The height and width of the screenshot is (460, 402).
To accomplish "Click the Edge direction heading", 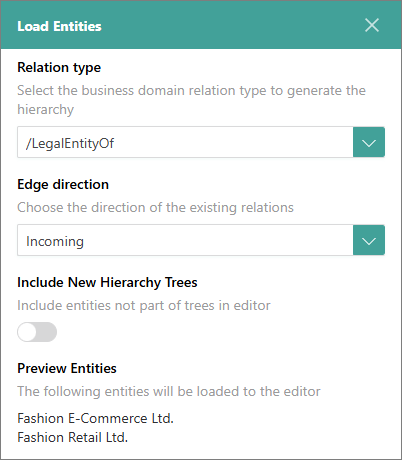I will coord(63,184).
